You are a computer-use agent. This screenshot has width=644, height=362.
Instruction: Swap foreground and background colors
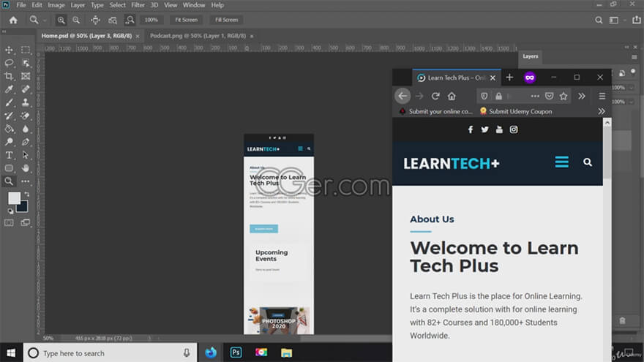pyautogui.click(x=26, y=194)
